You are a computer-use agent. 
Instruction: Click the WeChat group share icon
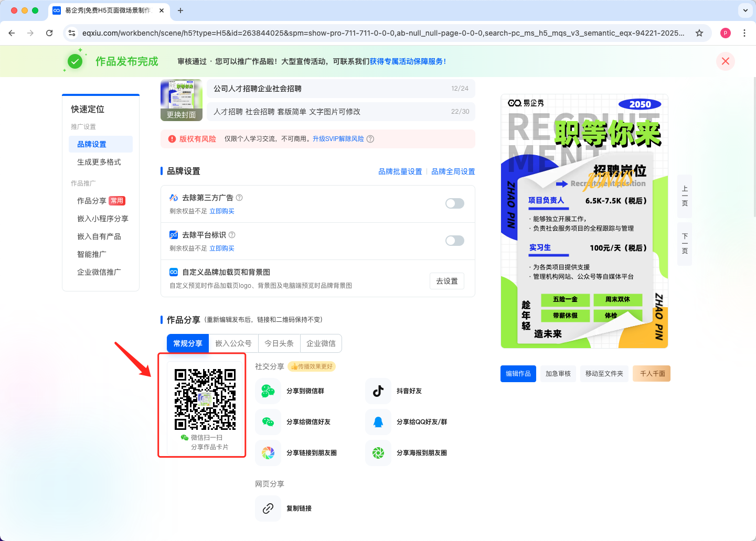(x=268, y=391)
